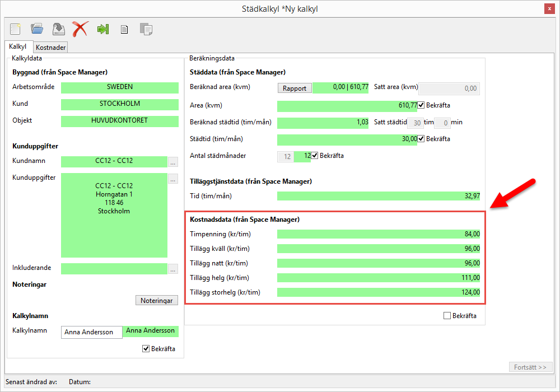Enable the Bekräfta checkbox below Kostnadsdata

pyautogui.click(x=447, y=316)
